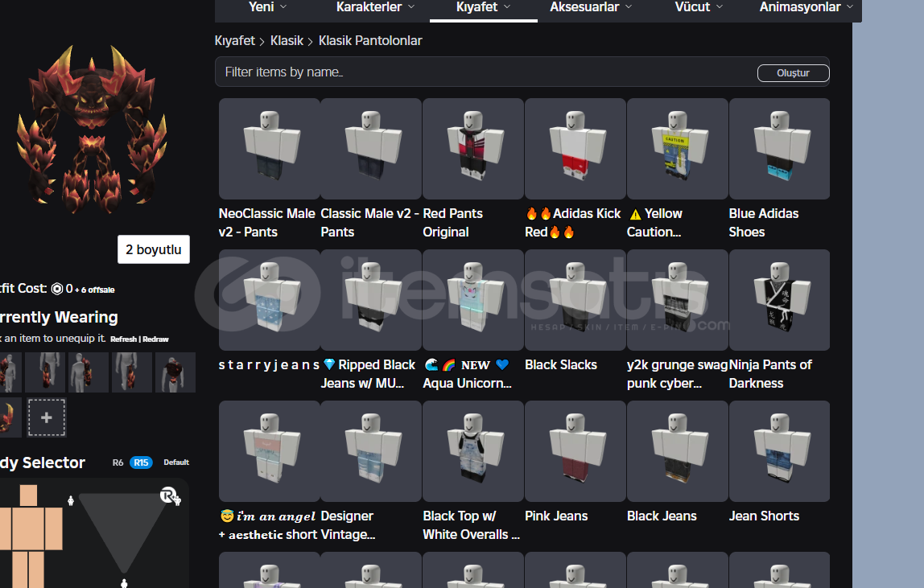
Task: Click the 'y2k grunge swag punk cyber...' name
Action: (678, 373)
